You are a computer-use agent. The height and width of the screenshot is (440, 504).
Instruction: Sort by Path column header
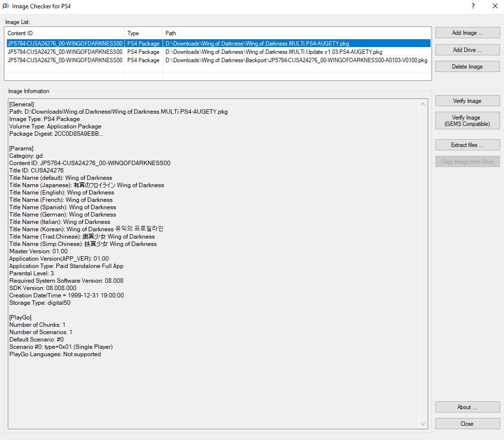coord(297,33)
